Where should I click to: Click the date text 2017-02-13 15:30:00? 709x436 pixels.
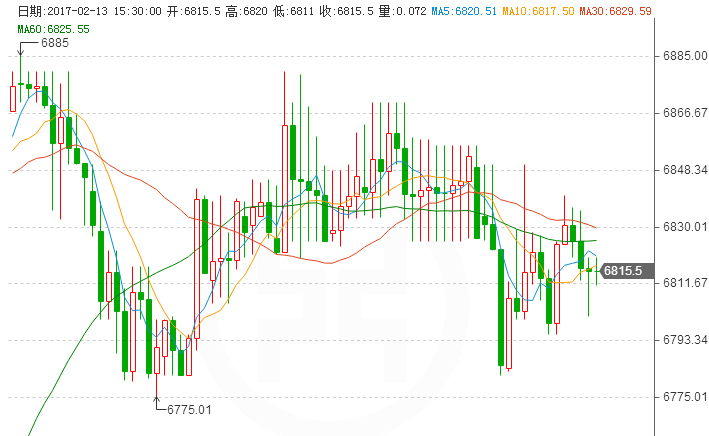click(x=104, y=11)
